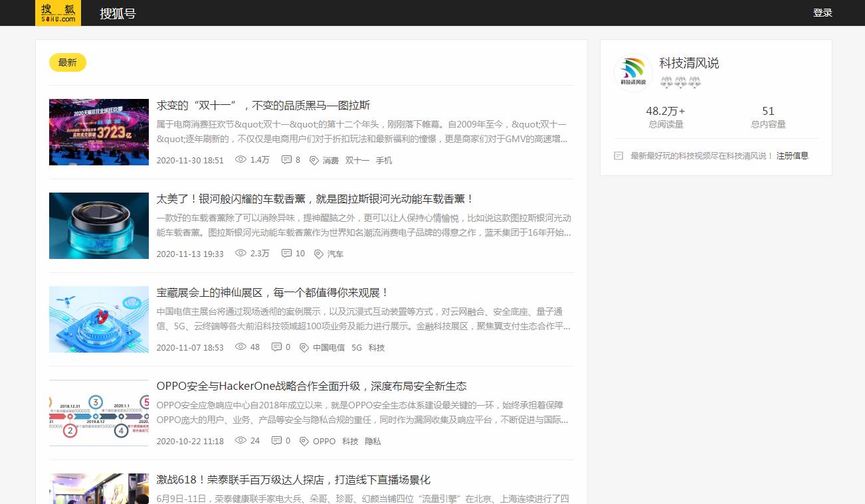The width and height of the screenshot is (865, 504).
Task: Open article 激战618!荣泰联手百万级达人探店
Action: point(294,479)
